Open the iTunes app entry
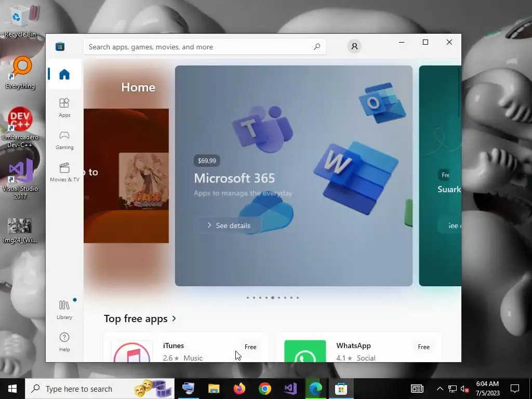This screenshot has height=399, width=532. coord(185,348)
